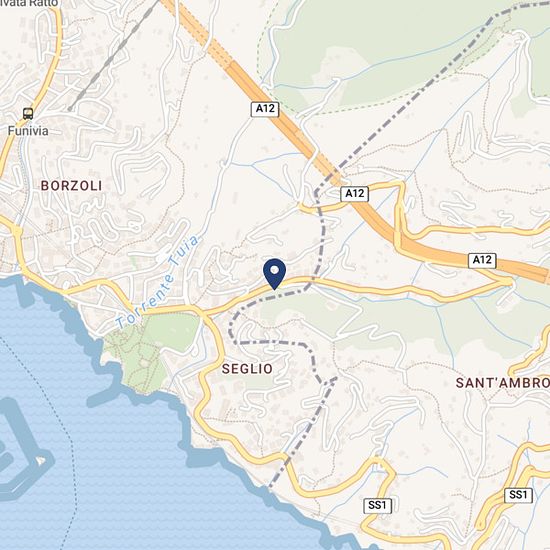
Task: Click the A12 shield closest to the pin
Action: [x=355, y=194]
